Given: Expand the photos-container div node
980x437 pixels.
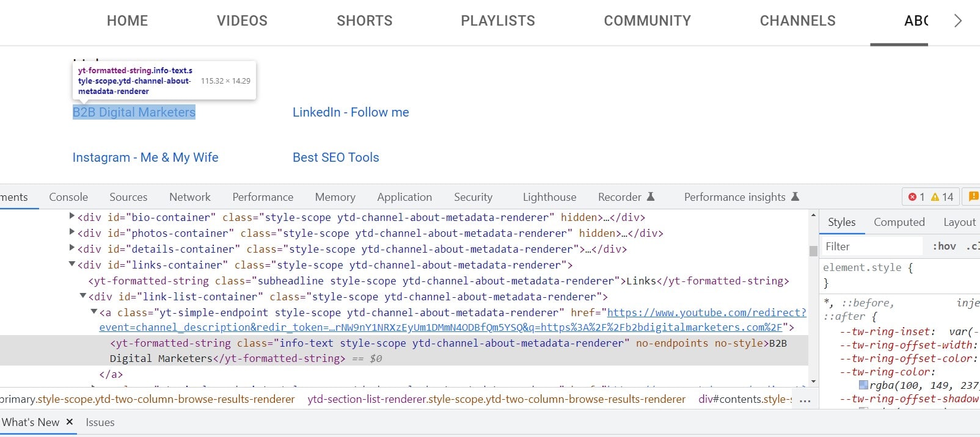Looking at the screenshot, I should click(x=72, y=232).
